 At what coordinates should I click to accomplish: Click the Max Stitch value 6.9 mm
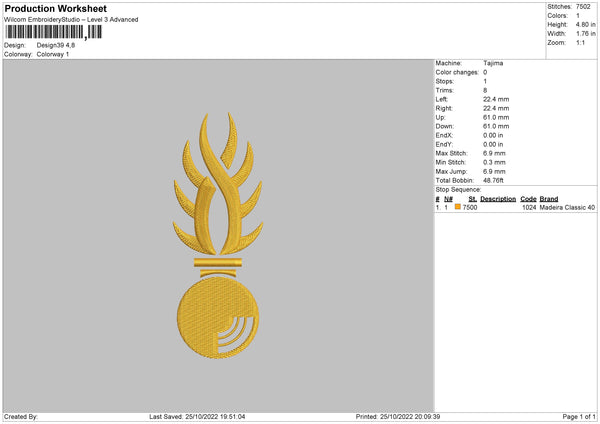pos(494,153)
